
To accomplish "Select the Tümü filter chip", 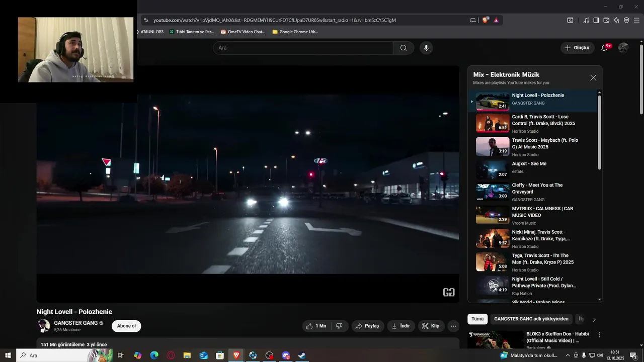I will point(477,319).
